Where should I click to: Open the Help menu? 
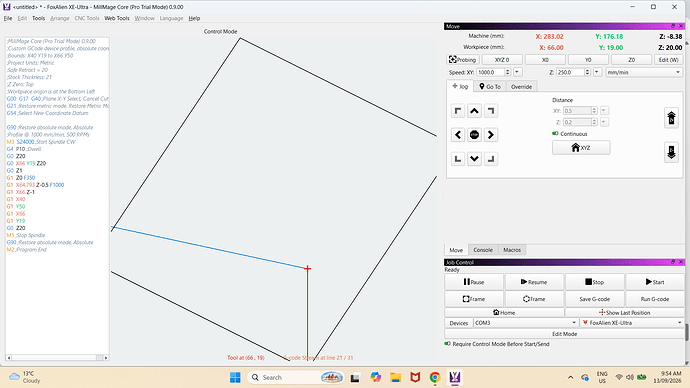[x=194, y=18]
